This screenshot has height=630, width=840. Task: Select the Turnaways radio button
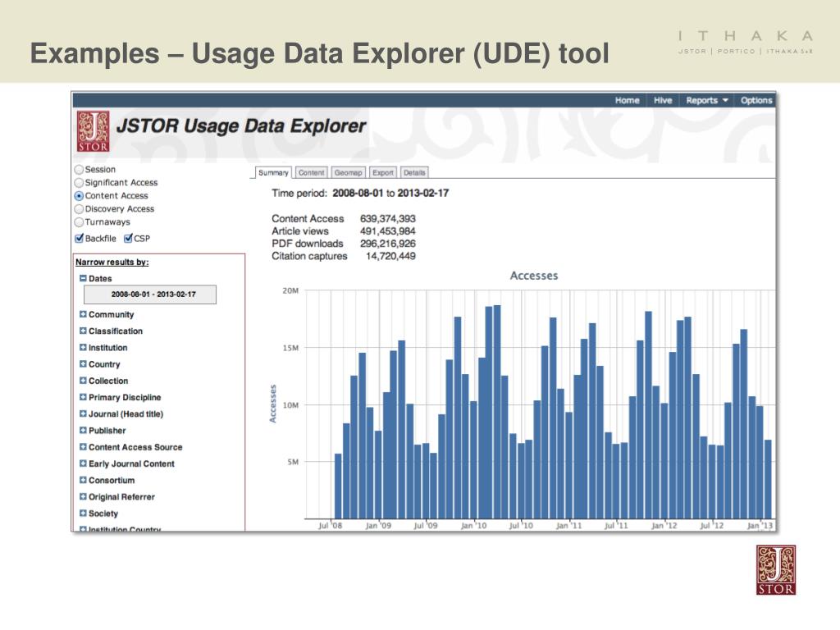pos(79,221)
